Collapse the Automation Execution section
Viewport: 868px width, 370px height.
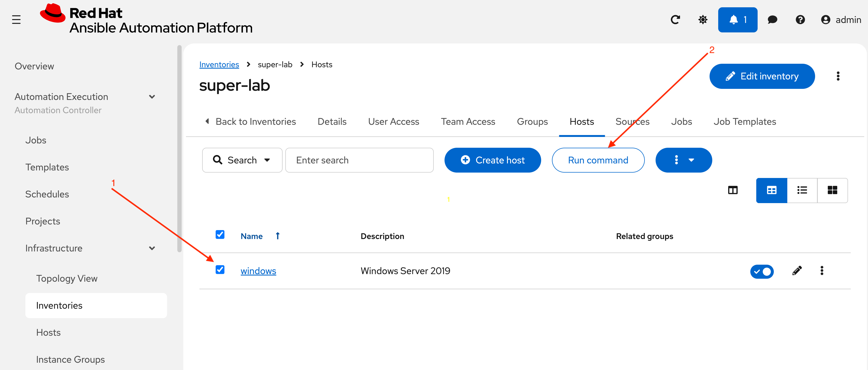pyautogui.click(x=152, y=97)
